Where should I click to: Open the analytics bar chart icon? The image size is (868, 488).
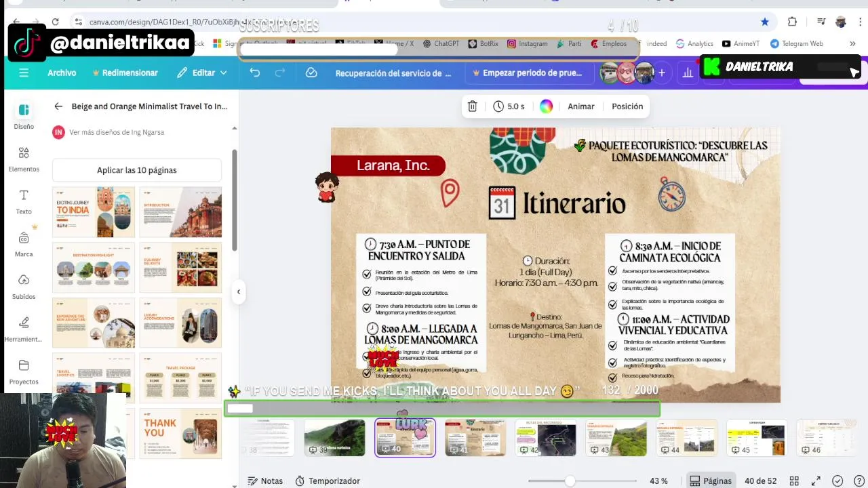coord(688,73)
